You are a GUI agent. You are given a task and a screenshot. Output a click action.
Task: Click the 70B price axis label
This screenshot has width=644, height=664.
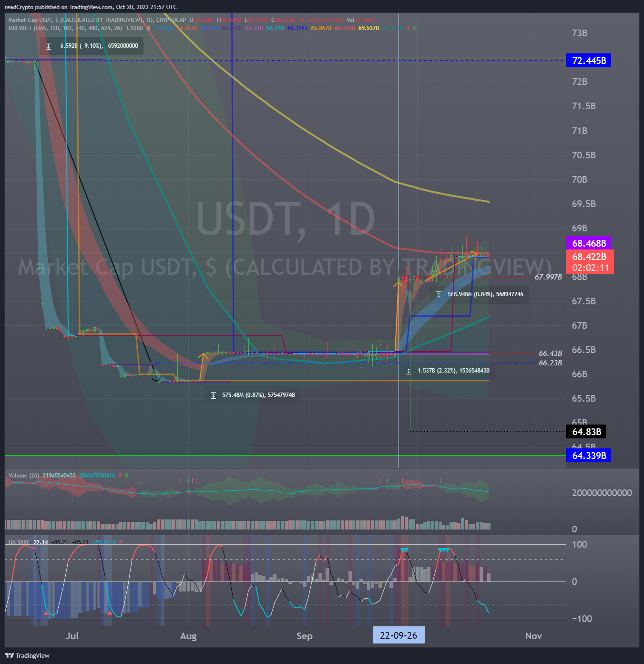(x=580, y=179)
